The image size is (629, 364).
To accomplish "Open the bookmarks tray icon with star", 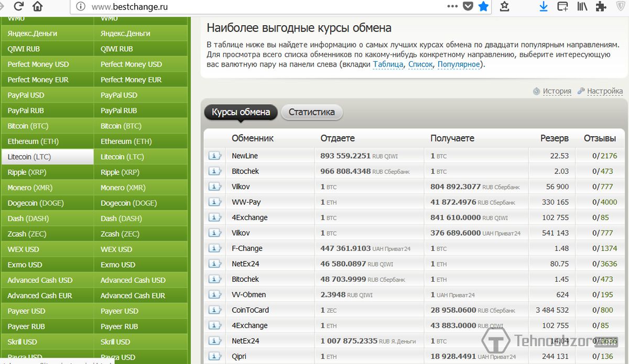I will (504, 6).
